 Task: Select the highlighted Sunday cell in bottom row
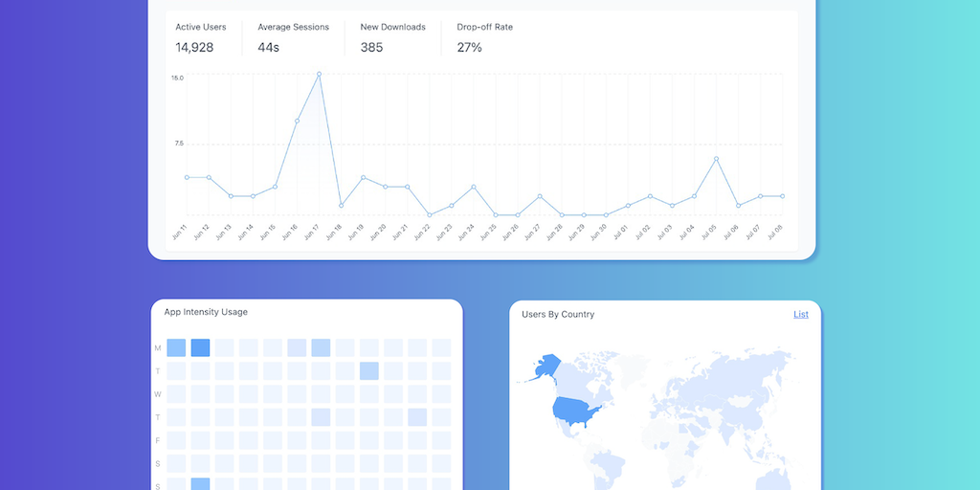(200, 483)
